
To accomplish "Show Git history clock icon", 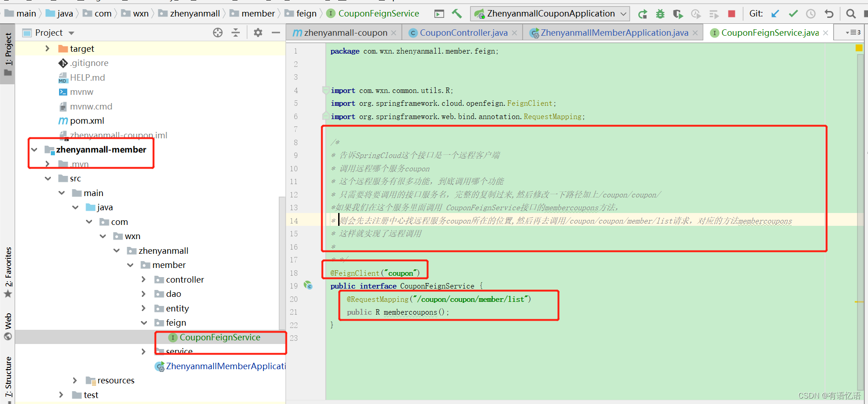I will (x=811, y=14).
